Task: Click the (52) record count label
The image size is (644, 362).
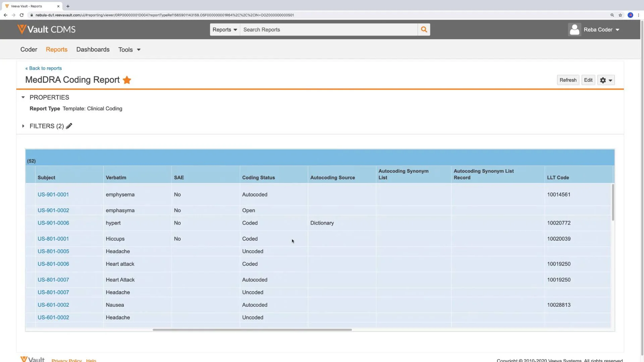Action: 31,161
